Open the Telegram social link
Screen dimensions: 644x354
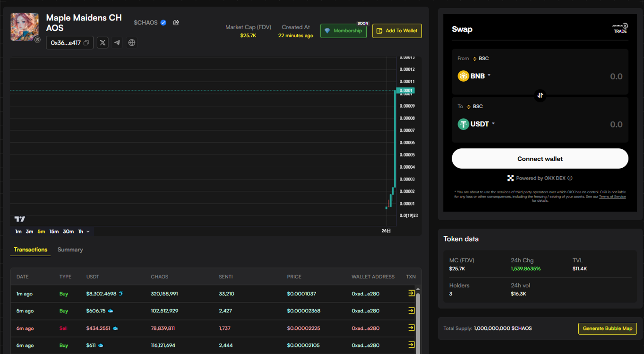click(117, 43)
